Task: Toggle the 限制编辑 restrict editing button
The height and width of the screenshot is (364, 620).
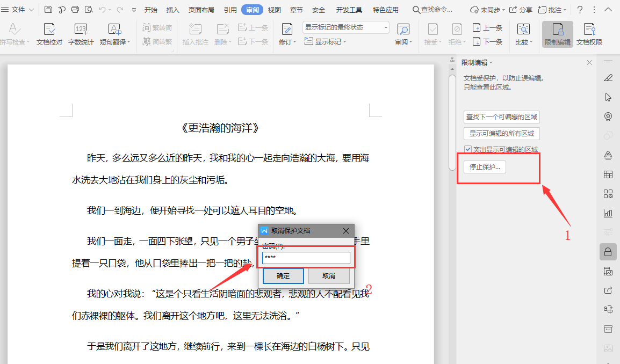Action: coord(557,34)
